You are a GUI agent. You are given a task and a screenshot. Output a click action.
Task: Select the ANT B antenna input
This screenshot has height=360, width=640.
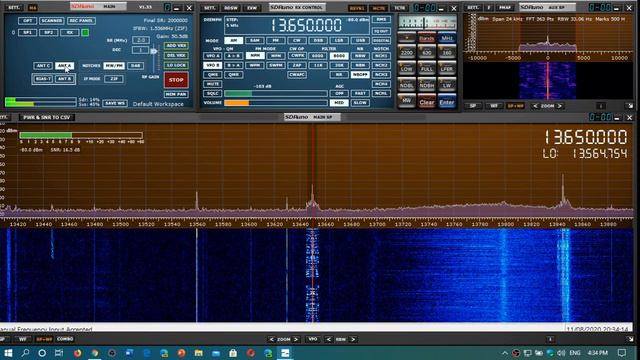(x=64, y=78)
